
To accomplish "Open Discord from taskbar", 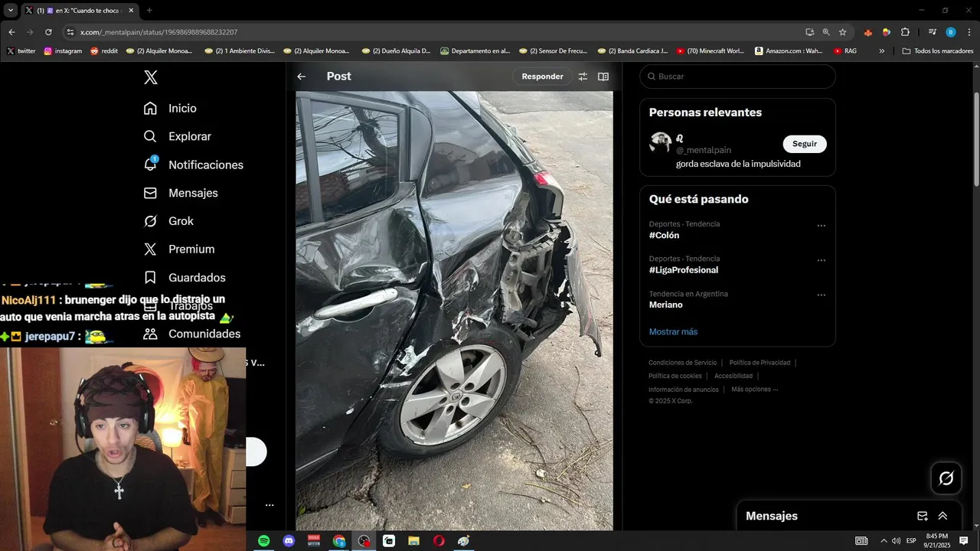I will (289, 541).
